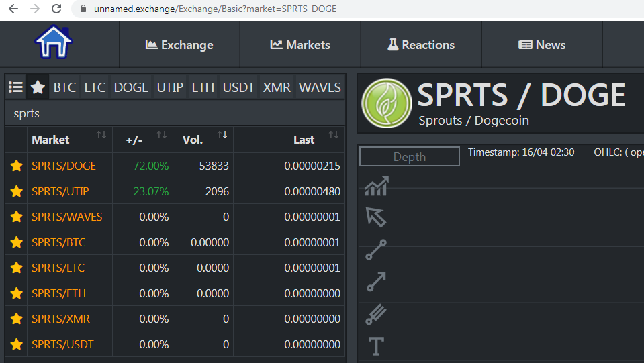Sort by Last column arrows
The width and height of the screenshot is (644, 363).
point(334,135)
